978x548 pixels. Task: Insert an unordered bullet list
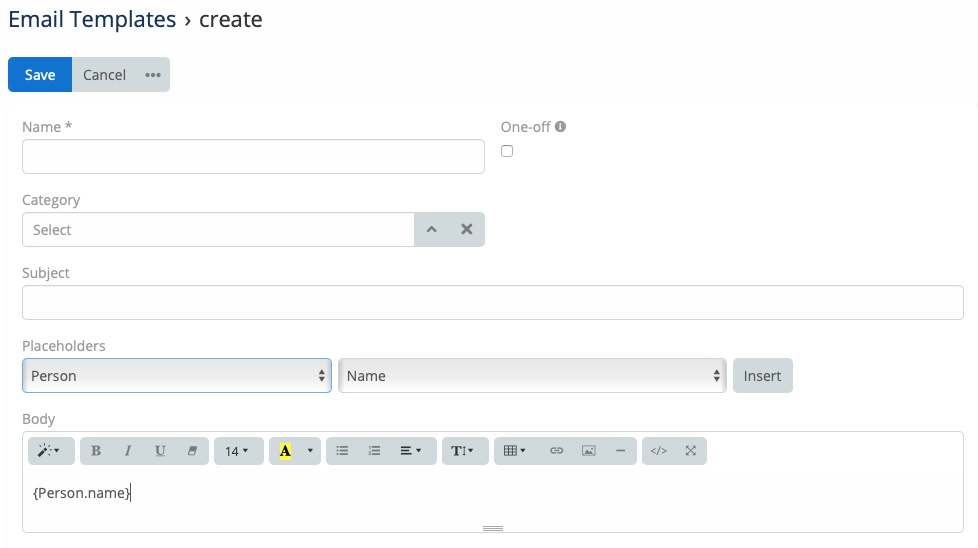pyautogui.click(x=342, y=451)
